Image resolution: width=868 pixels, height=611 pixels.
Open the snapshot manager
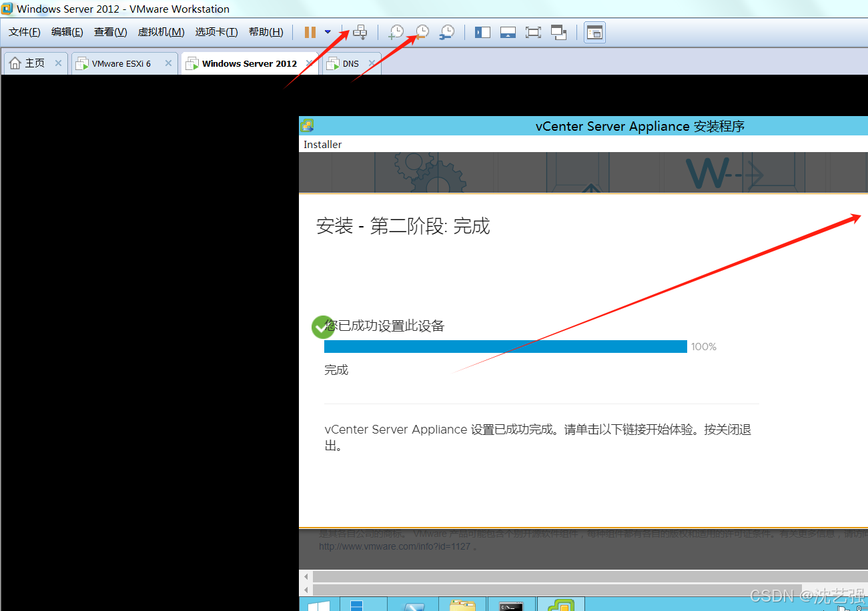(x=447, y=32)
